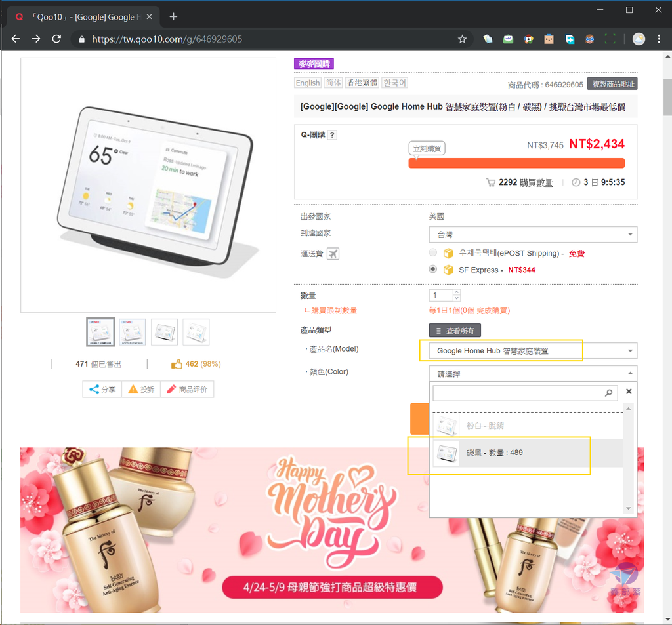Click the 查看所有 view all button

tap(455, 331)
